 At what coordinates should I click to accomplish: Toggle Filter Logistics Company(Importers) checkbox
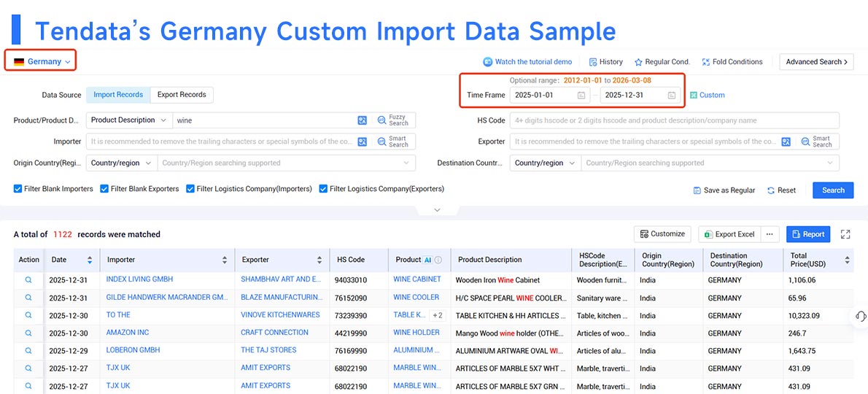[x=190, y=189]
